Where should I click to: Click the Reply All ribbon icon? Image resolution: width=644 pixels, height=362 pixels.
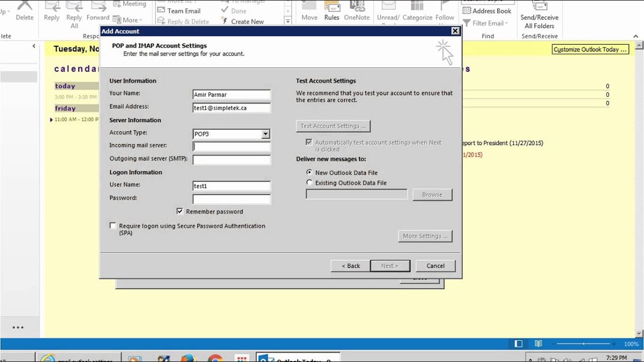coord(74,15)
